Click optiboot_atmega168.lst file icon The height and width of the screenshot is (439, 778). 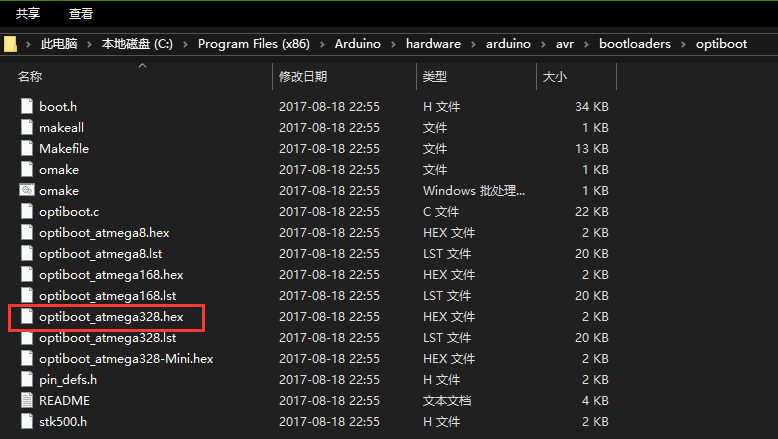pyautogui.click(x=27, y=295)
